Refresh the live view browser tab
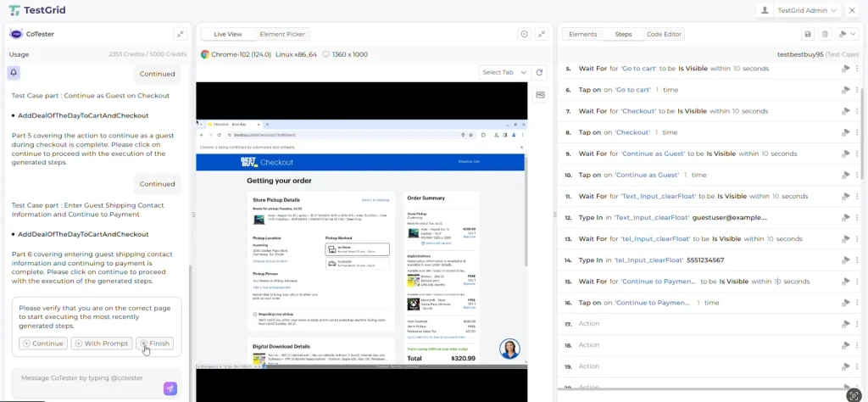Viewport: 868px width, 402px height. click(540, 72)
